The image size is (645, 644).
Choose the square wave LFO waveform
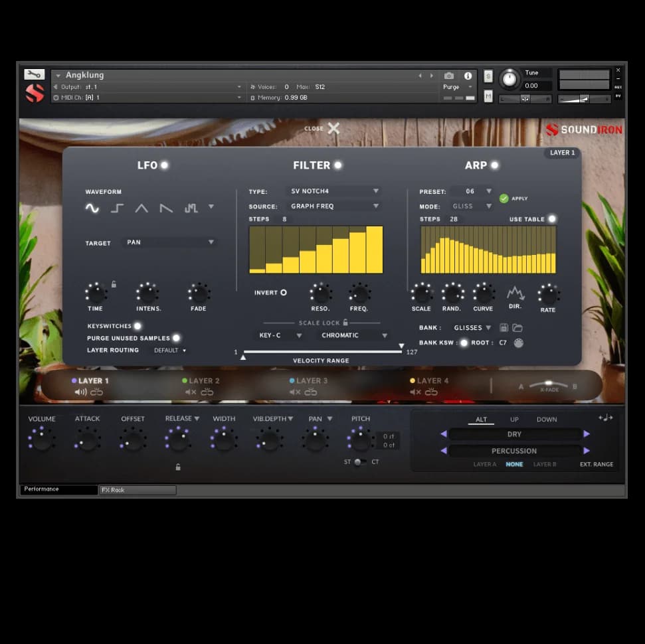pos(117,208)
